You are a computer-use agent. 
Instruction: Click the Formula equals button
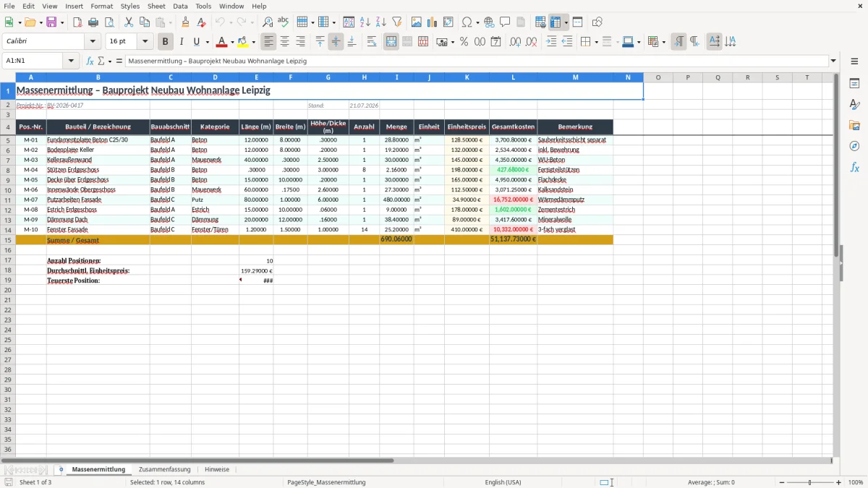(x=119, y=61)
